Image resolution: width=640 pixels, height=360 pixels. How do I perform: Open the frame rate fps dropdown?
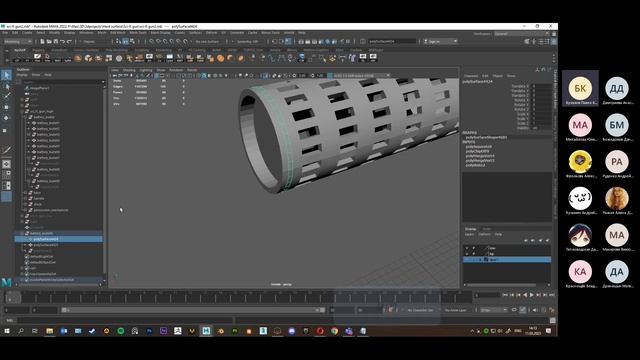[x=493, y=310]
